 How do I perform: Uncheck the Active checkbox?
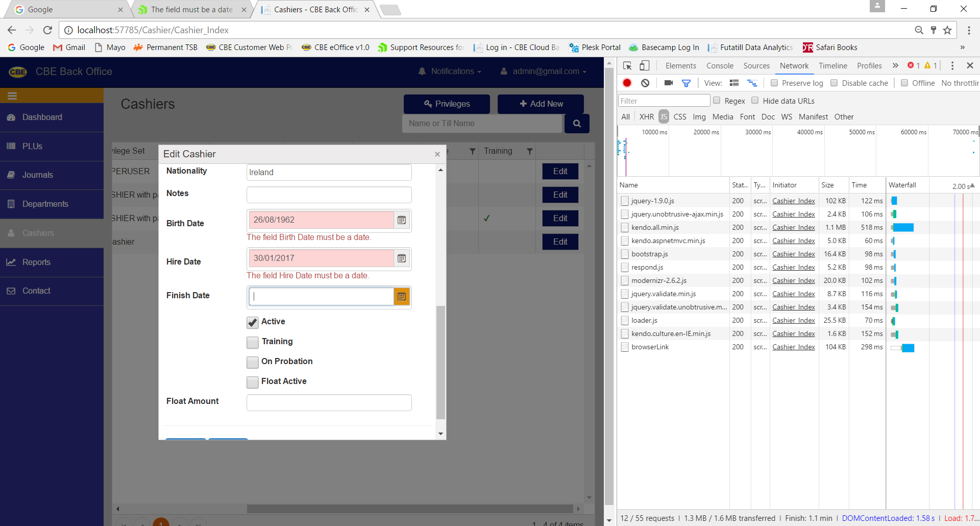[252, 322]
